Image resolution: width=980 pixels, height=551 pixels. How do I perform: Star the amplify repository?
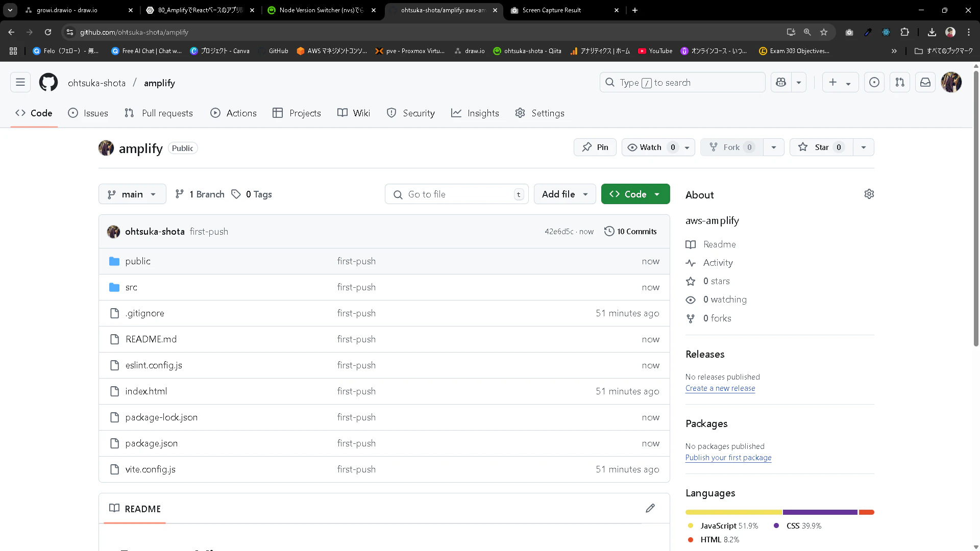point(821,147)
